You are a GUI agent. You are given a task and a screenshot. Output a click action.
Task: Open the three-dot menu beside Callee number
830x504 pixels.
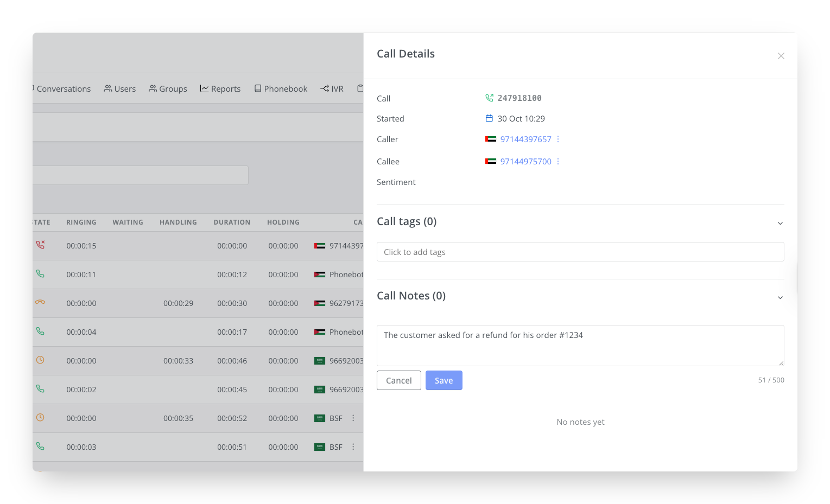558,162
